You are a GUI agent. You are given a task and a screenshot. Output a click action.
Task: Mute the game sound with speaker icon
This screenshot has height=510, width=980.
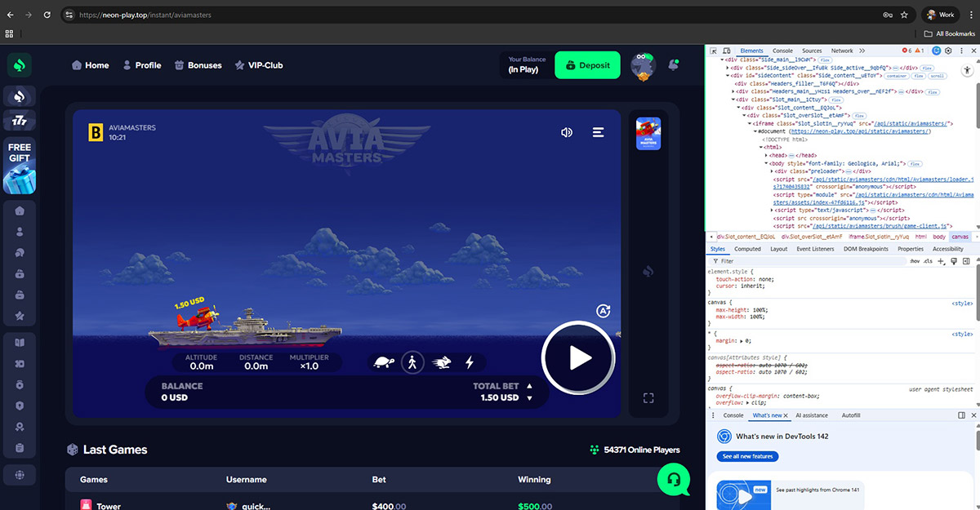coord(567,132)
